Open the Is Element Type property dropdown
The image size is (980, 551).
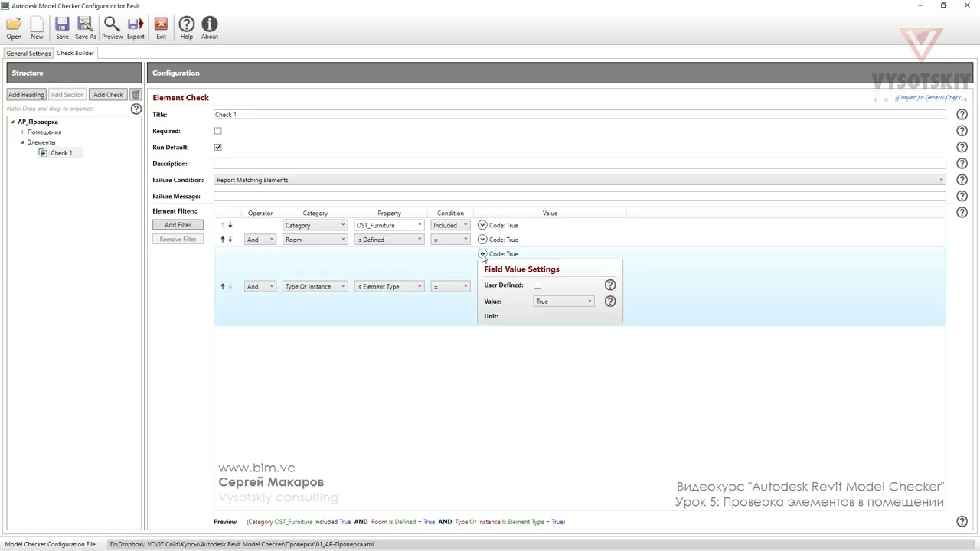coord(389,286)
